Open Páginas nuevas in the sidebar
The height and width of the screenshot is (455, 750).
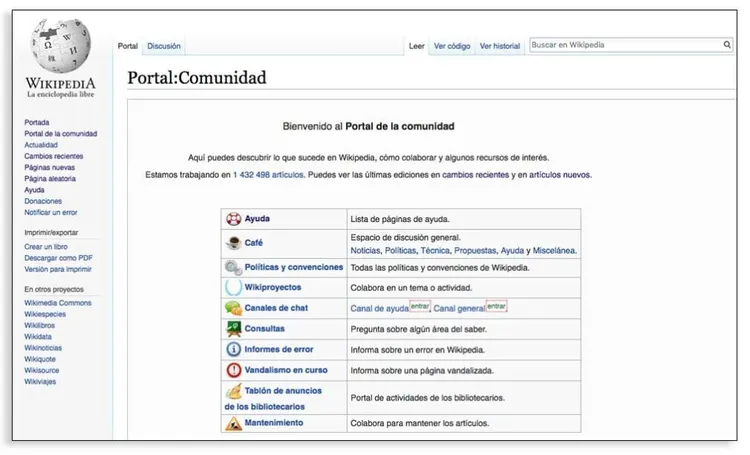[50, 167]
